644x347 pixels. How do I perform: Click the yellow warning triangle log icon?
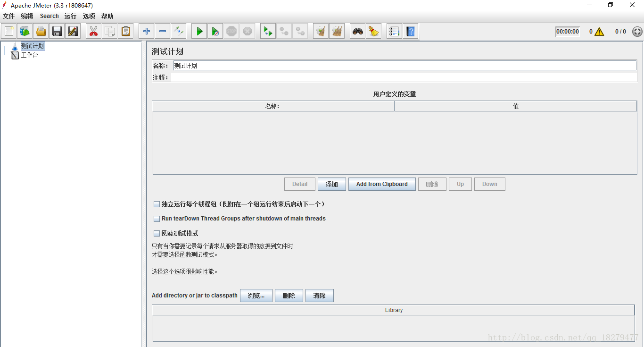pos(599,32)
